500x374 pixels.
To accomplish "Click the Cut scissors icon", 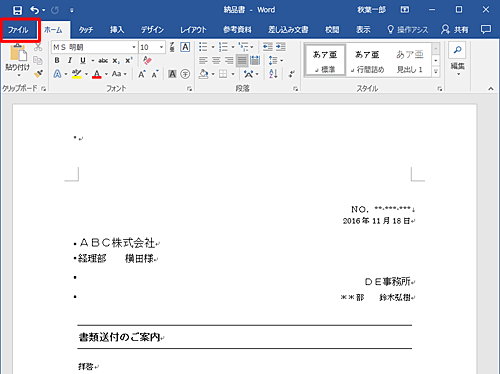I will (38, 47).
